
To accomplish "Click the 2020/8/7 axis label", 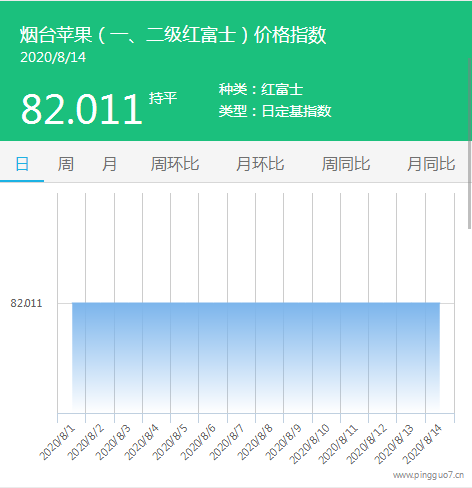I will pyautogui.click(x=227, y=443).
